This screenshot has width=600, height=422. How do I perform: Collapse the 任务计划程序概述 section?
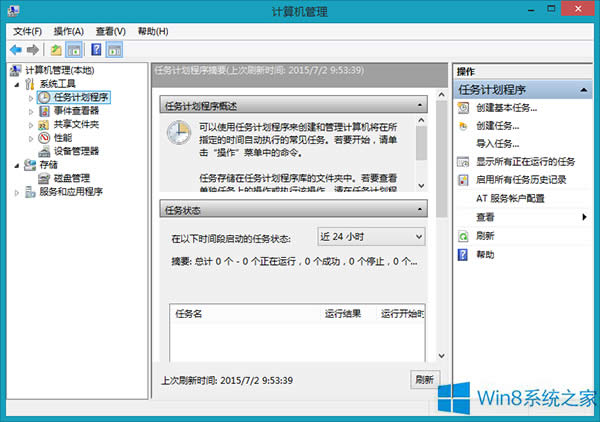[420, 105]
